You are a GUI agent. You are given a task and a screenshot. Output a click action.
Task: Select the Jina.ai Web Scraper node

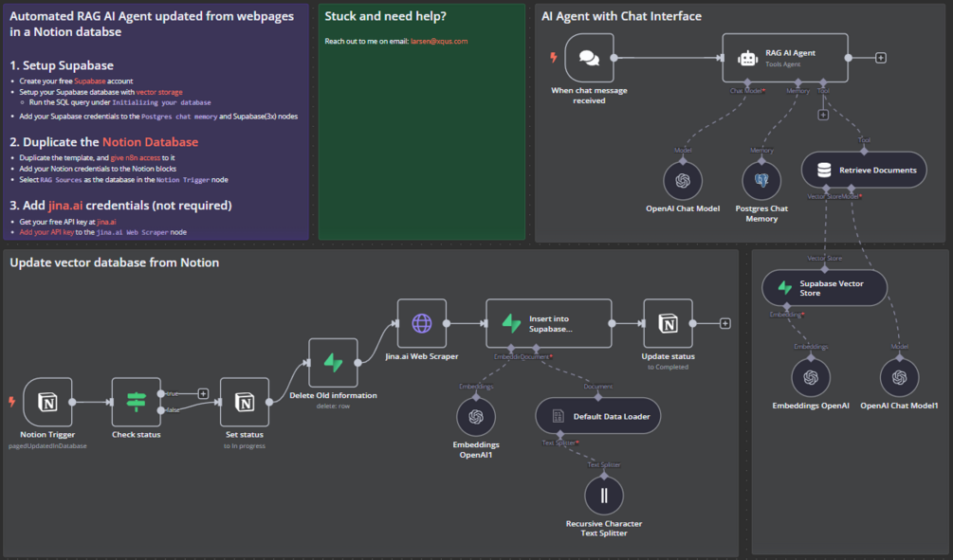pyautogui.click(x=422, y=323)
